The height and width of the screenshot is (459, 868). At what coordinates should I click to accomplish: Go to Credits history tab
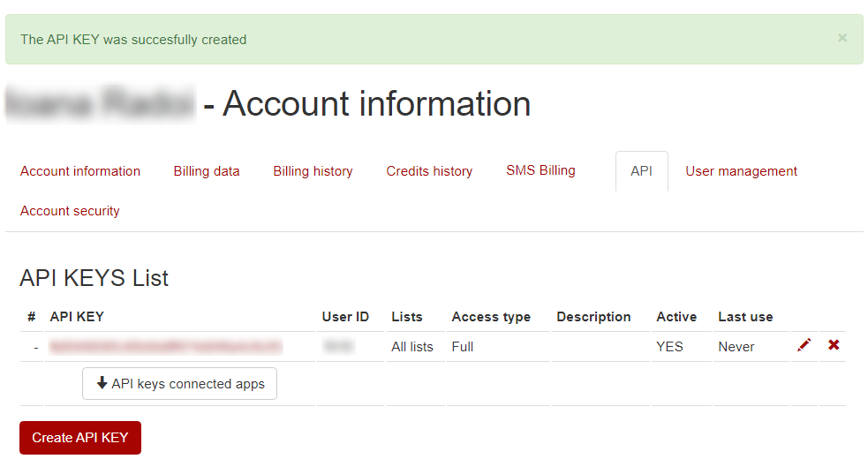pyautogui.click(x=429, y=171)
